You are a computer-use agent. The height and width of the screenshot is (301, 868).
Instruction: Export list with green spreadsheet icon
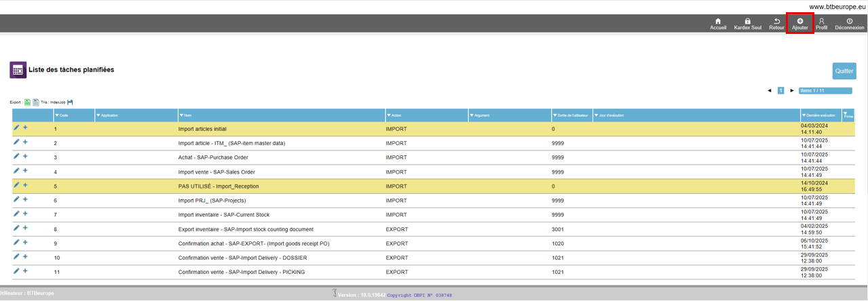point(28,102)
